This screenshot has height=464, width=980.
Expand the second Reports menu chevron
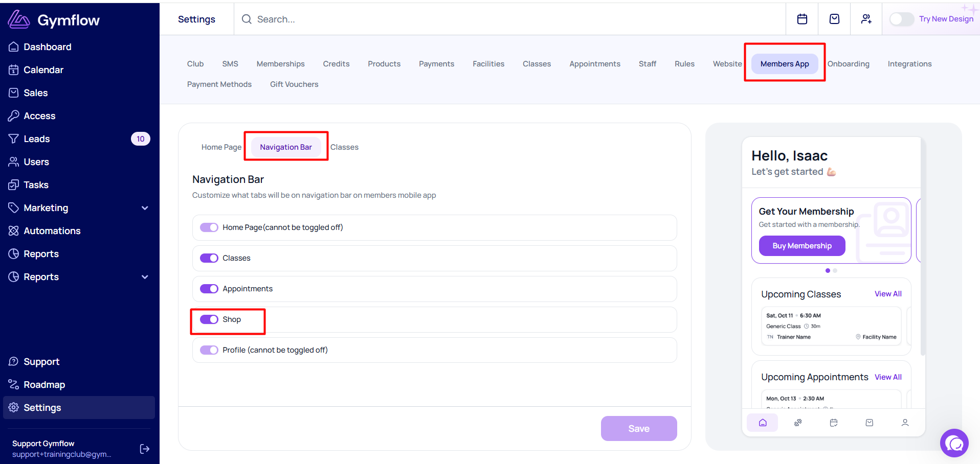point(145,277)
